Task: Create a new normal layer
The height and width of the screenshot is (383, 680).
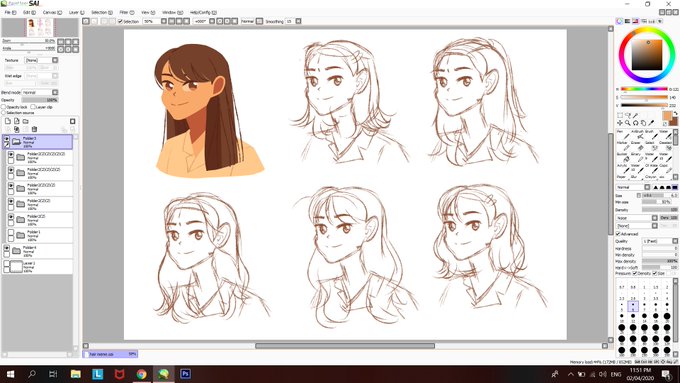Action: tap(8, 121)
